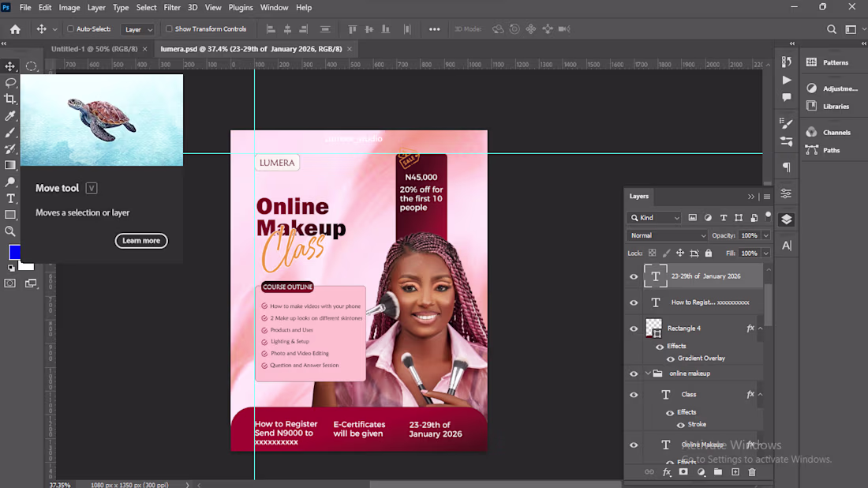
Task: Open the Filter menu
Action: [x=172, y=8]
